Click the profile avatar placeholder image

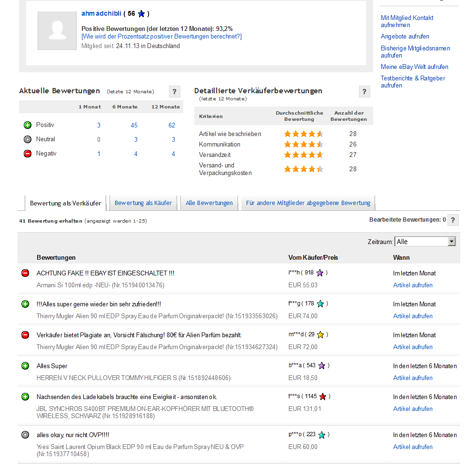click(57, 31)
